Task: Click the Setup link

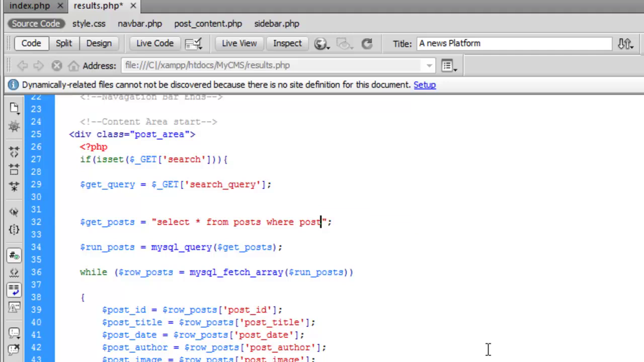Action: [x=425, y=85]
